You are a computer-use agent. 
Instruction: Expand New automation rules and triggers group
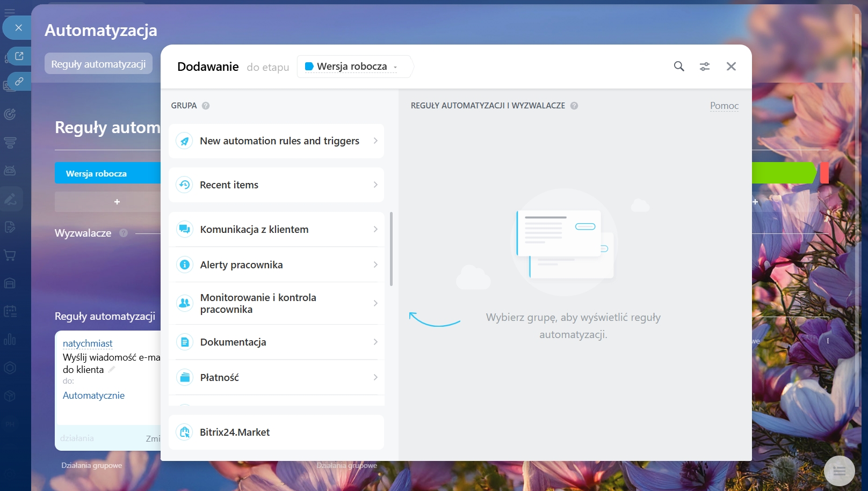tap(276, 141)
